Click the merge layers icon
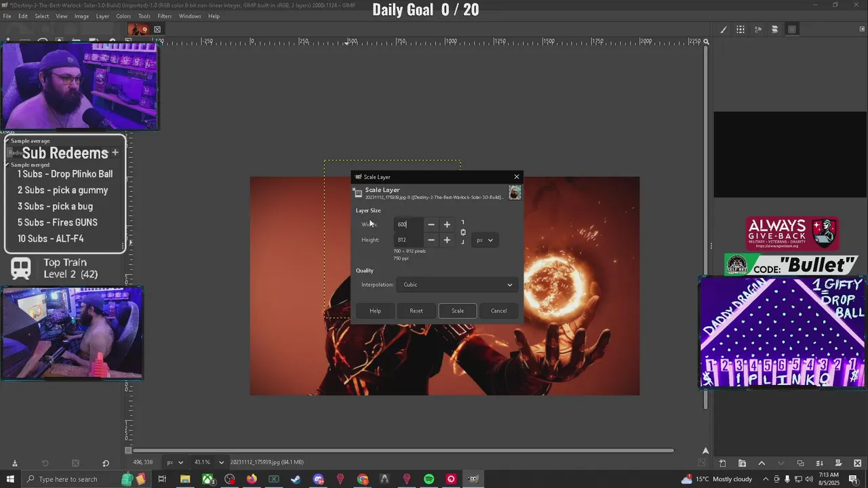This screenshot has width=868, height=488. tap(820, 464)
